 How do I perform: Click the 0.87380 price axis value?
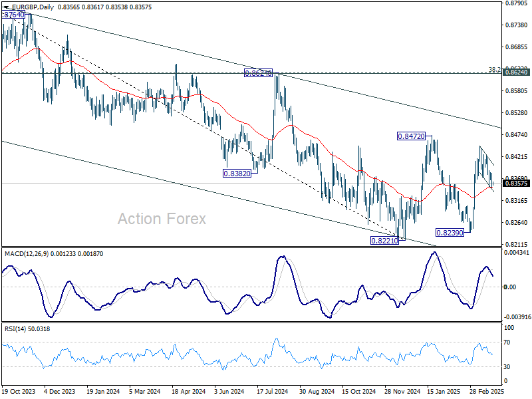pyautogui.click(x=517, y=25)
